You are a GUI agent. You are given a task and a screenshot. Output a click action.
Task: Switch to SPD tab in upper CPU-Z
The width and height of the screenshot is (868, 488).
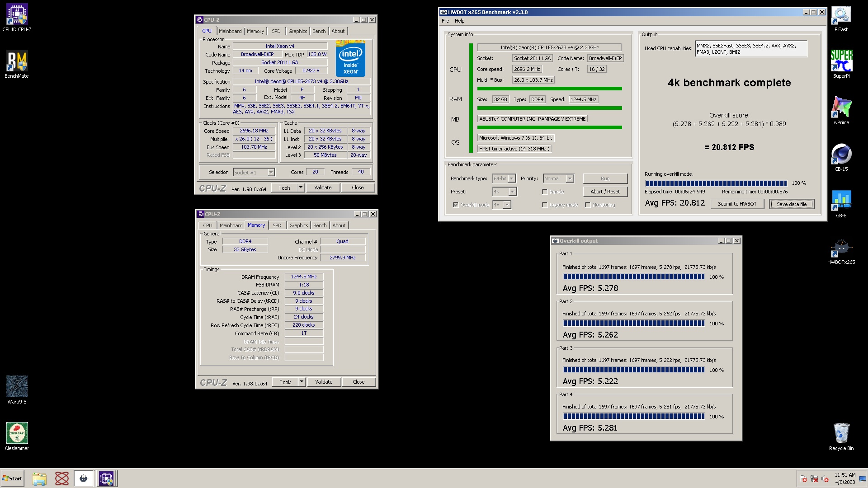(276, 31)
